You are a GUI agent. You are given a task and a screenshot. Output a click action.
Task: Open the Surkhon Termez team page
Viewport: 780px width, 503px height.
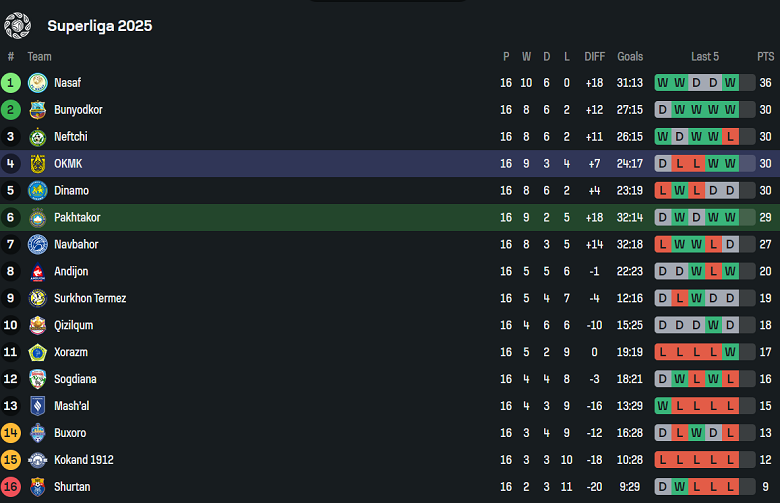tap(90, 298)
